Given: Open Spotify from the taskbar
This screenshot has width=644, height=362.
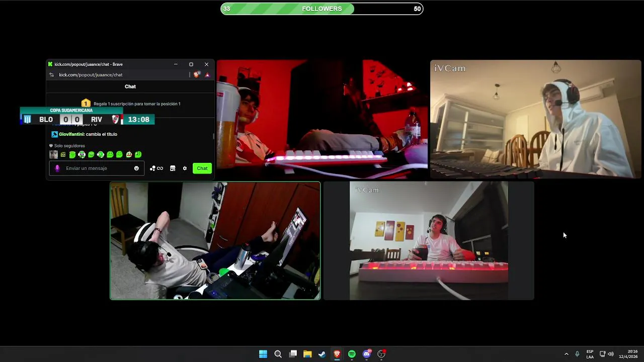Looking at the screenshot, I should coord(352,354).
